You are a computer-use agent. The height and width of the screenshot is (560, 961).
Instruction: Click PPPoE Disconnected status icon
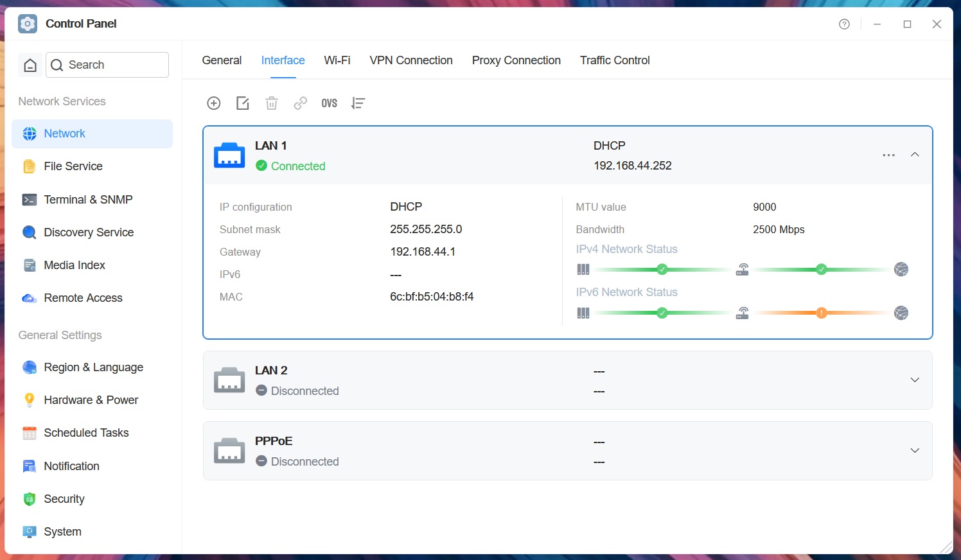261,461
